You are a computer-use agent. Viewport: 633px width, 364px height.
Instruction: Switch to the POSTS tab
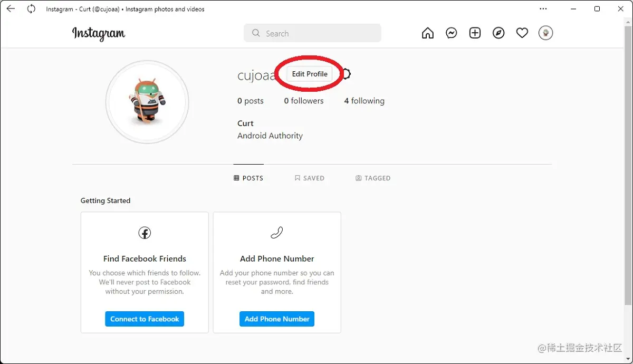[x=248, y=178]
